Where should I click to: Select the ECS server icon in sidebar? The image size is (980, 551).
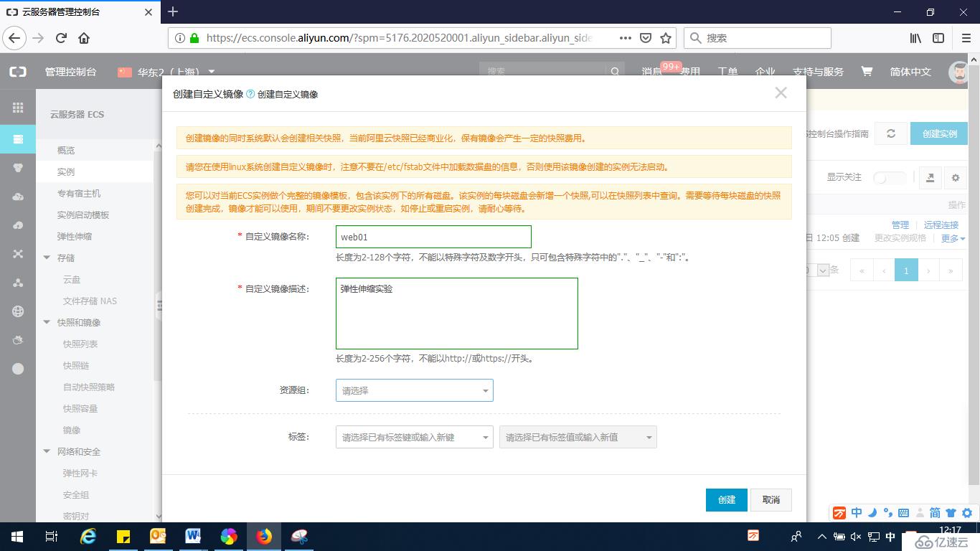click(18, 139)
